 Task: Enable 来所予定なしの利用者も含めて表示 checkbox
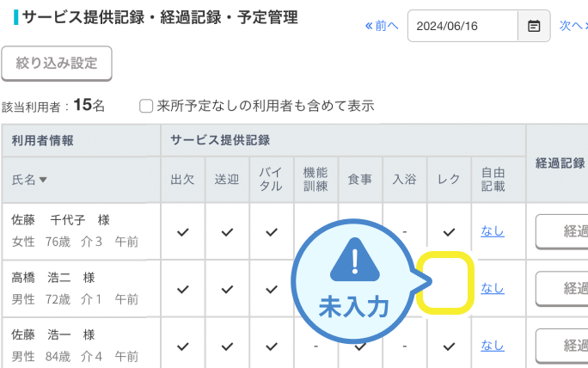pos(146,106)
